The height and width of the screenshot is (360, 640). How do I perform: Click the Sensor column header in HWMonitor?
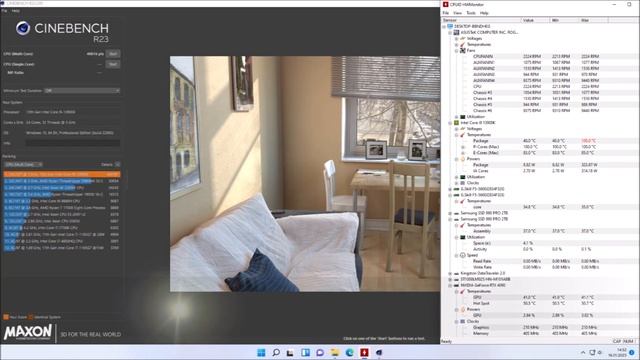[481, 20]
